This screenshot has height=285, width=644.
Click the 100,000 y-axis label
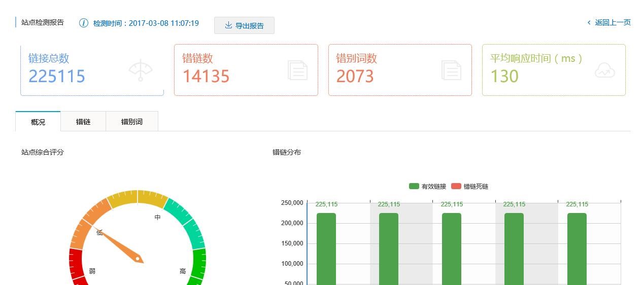(x=292, y=264)
